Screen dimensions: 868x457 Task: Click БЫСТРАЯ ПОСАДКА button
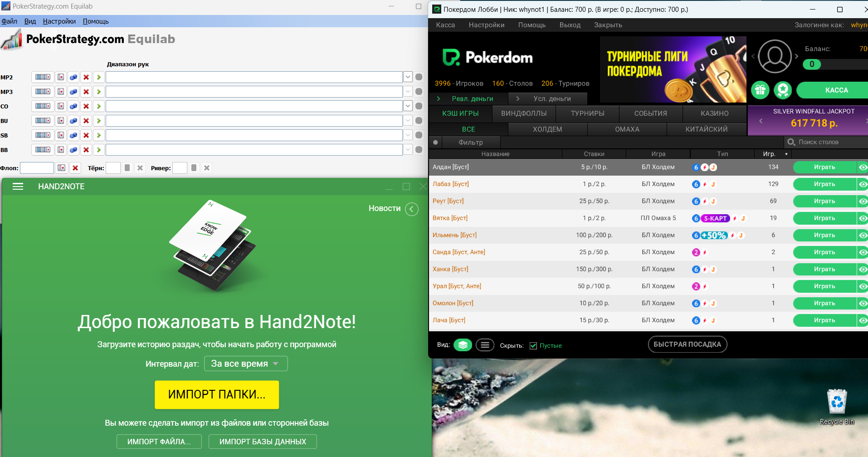click(687, 344)
